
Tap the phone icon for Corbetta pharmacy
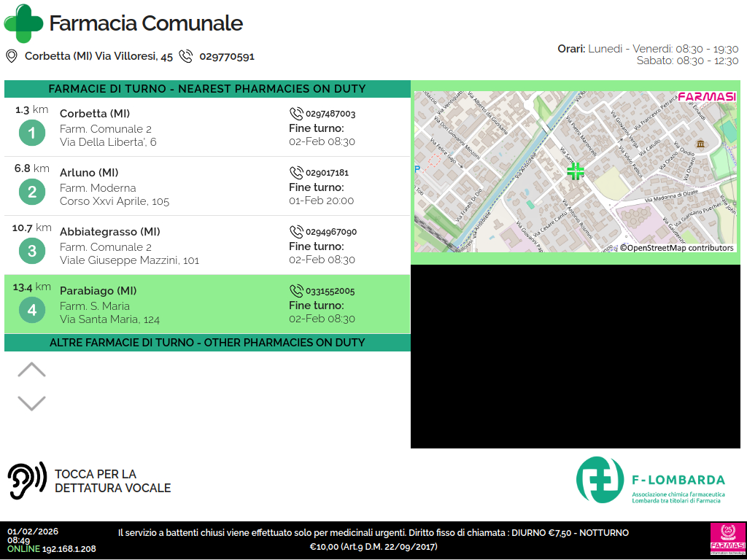click(296, 114)
